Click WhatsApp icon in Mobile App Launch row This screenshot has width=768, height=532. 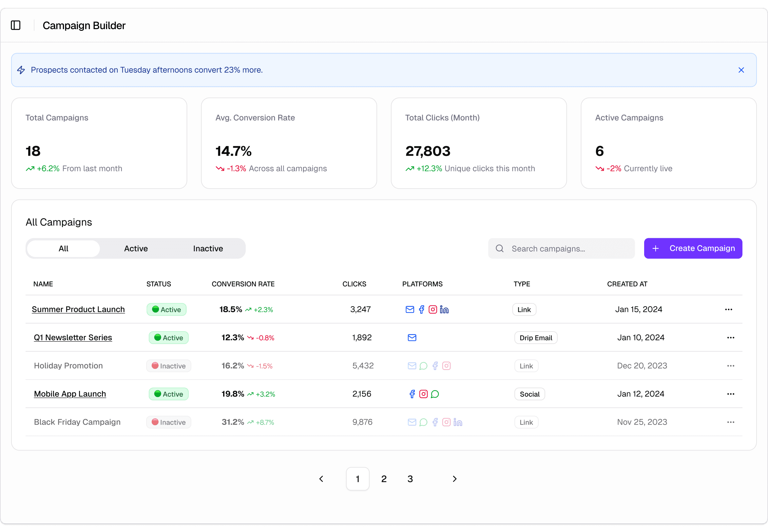(x=435, y=394)
